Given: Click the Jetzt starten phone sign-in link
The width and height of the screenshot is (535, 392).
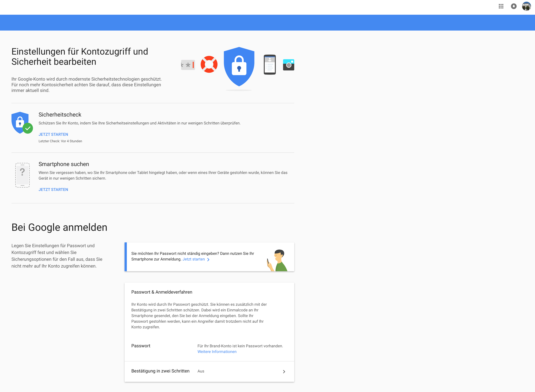Looking at the screenshot, I should coord(194,259).
